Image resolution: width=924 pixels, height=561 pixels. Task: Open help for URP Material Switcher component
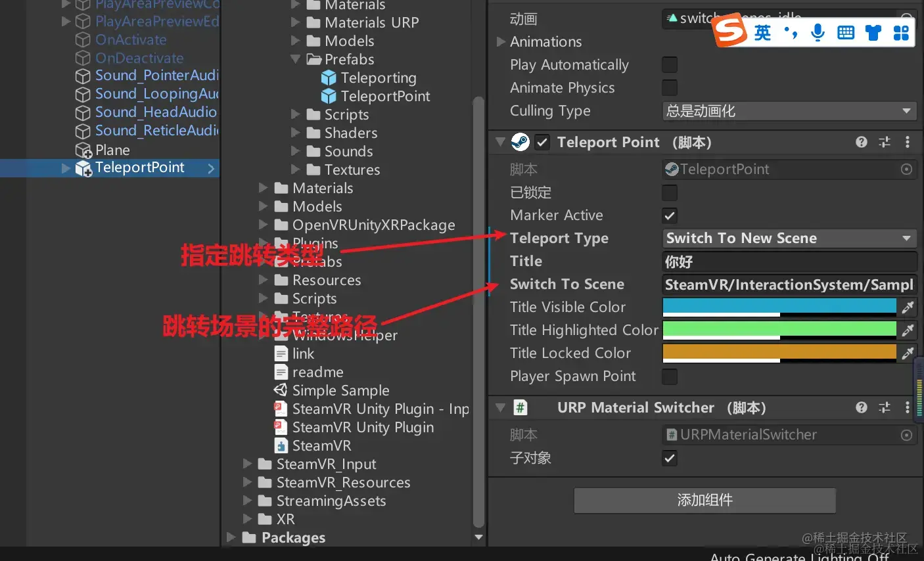[862, 407]
